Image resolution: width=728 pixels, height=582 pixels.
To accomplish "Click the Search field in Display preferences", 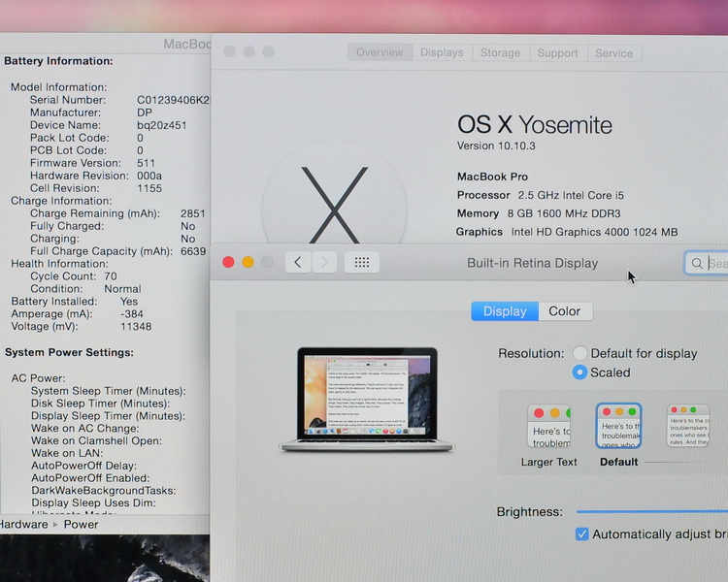I will coord(707,264).
